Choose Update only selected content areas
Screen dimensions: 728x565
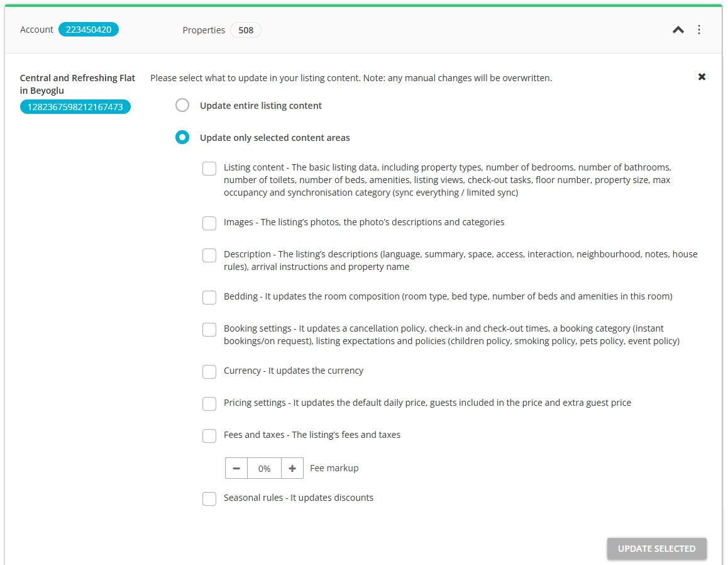(182, 138)
